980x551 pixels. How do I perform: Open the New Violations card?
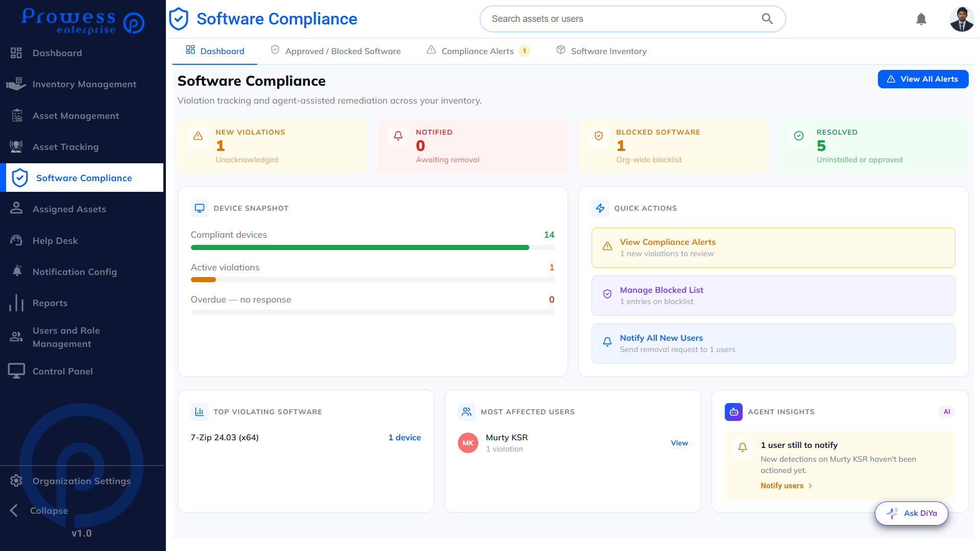272,146
